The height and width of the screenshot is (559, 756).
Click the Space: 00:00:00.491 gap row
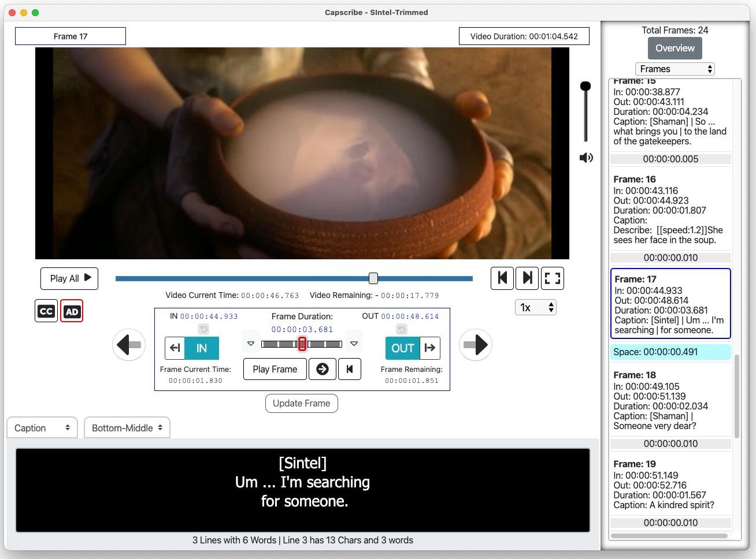click(x=670, y=352)
